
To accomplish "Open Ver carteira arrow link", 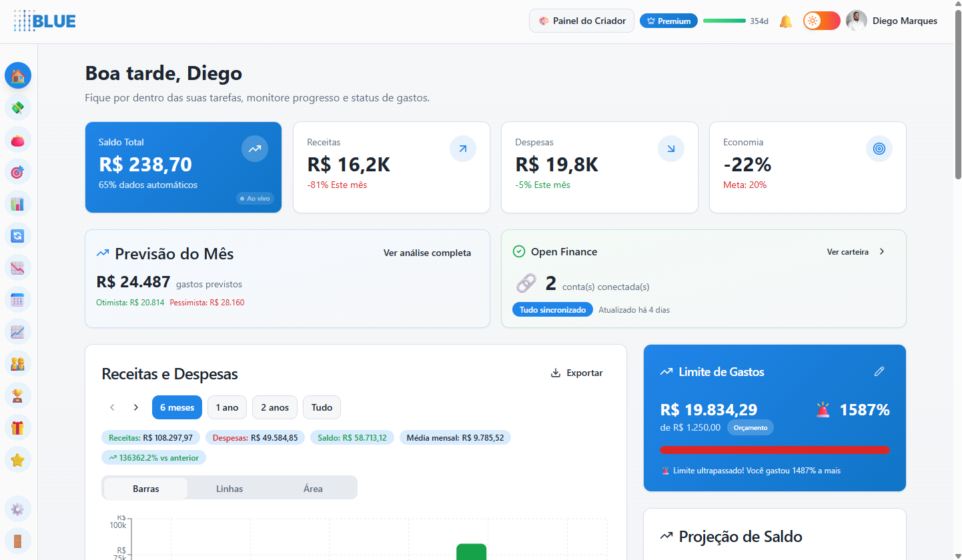I will point(856,252).
